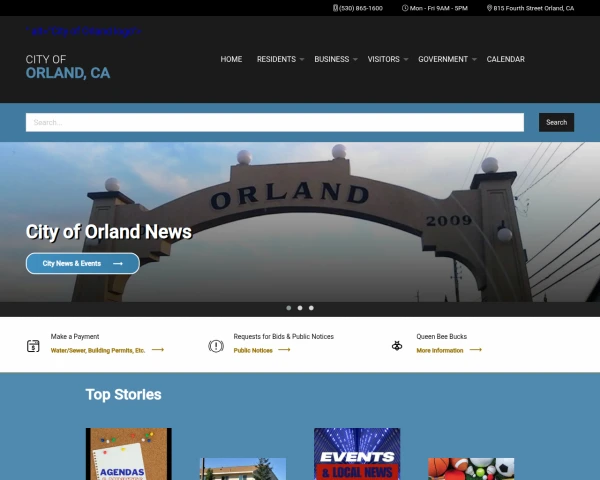This screenshot has height=480, width=600.
Task: Open the building photo story thumbnail
Action: pyautogui.click(x=243, y=469)
